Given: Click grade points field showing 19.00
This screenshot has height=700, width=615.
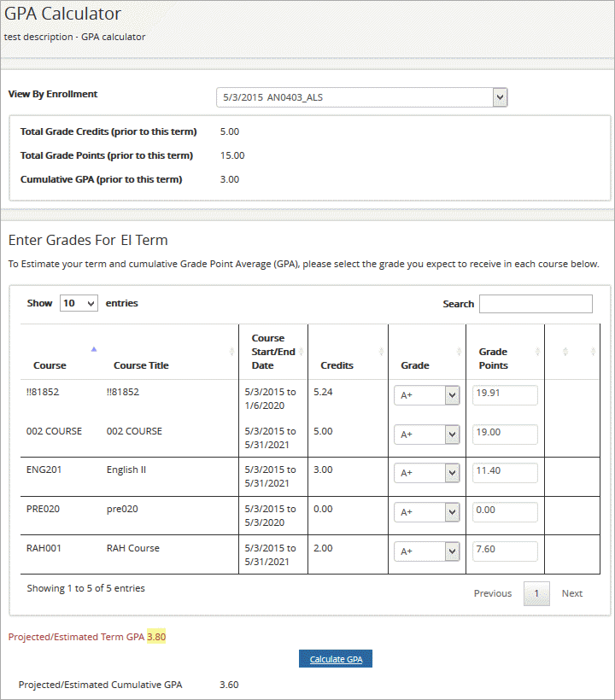Looking at the screenshot, I should click(x=505, y=435).
